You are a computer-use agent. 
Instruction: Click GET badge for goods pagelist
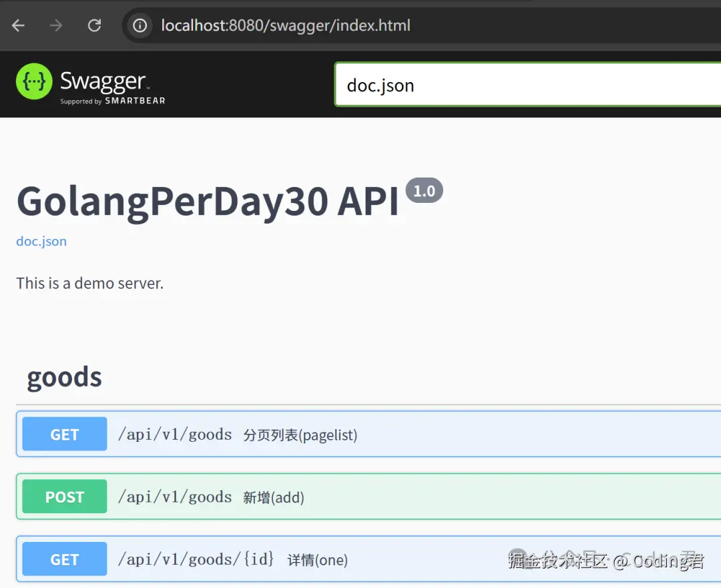65,435
